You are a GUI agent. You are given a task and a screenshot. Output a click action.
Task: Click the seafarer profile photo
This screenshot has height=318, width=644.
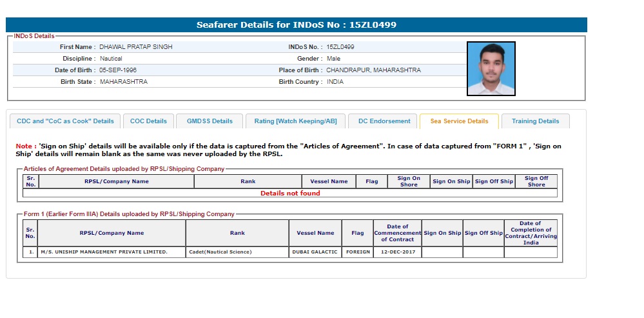(491, 69)
